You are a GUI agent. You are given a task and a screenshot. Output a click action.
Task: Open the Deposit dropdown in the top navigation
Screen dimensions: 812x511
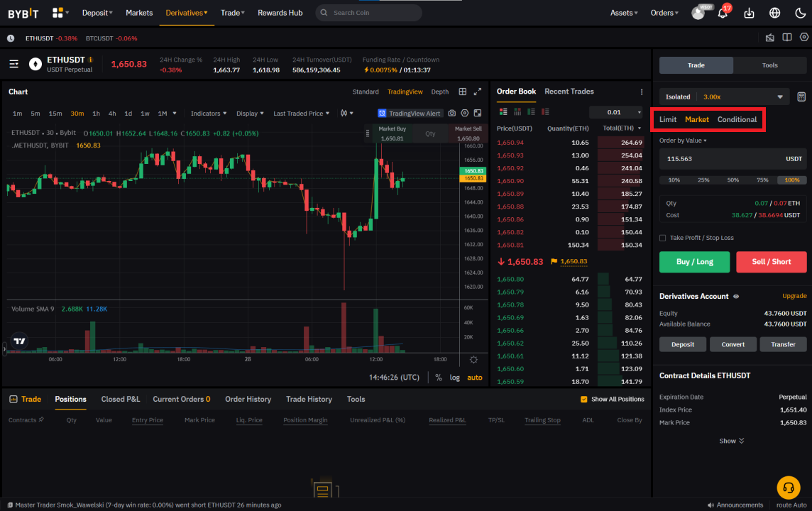[97, 13]
